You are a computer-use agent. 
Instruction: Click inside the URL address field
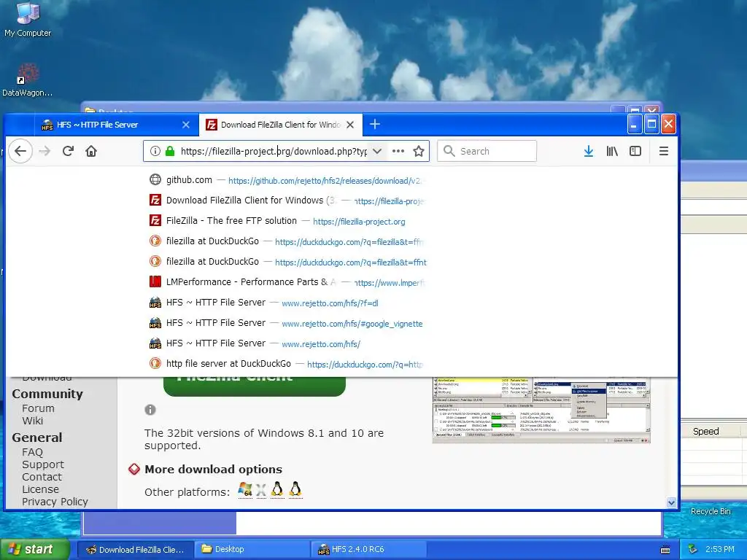coord(274,151)
